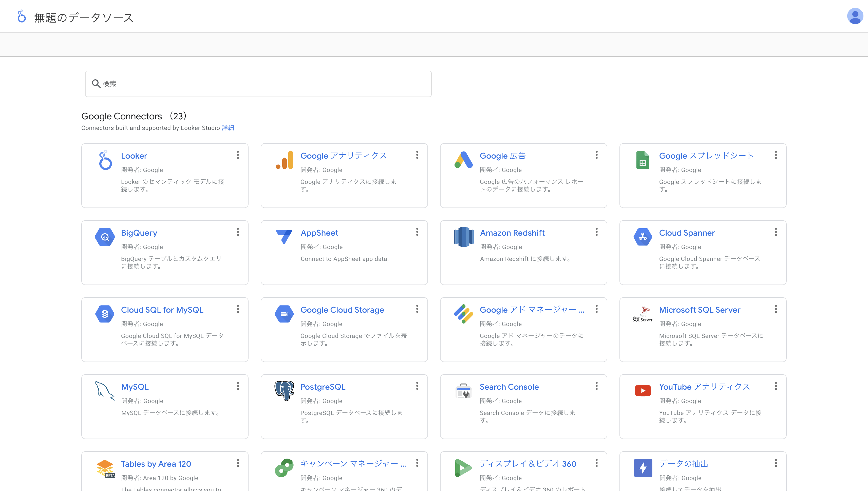Select the PostgreSQL connector title
868x491 pixels.
pyautogui.click(x=323, y=387)
